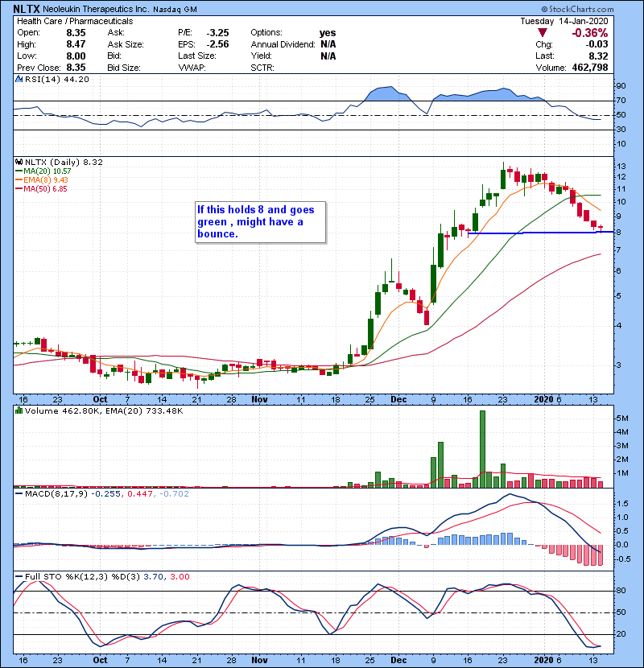Image resolution: width=644 pixels, height=668 pixels.
Task: Click the red down-triangle change indicator
Action: coord(542,33)
